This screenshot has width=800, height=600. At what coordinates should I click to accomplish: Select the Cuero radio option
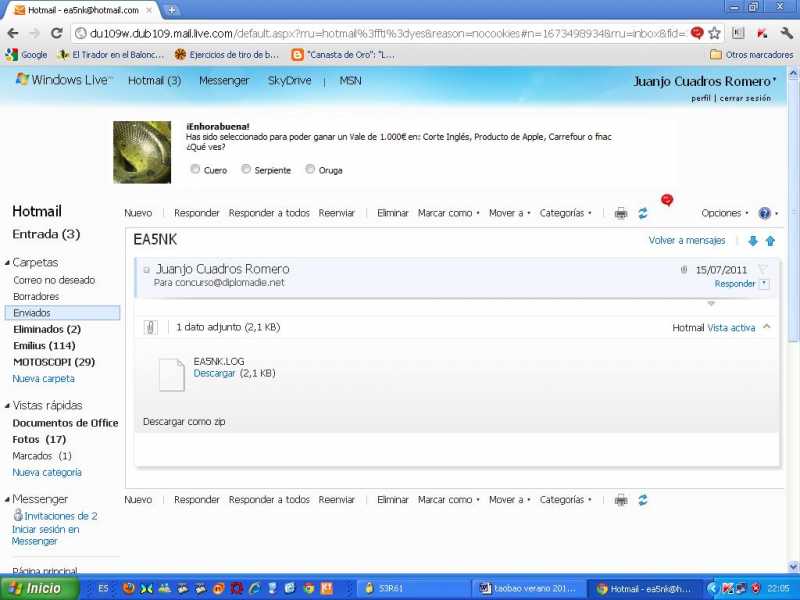click(195, 169)
